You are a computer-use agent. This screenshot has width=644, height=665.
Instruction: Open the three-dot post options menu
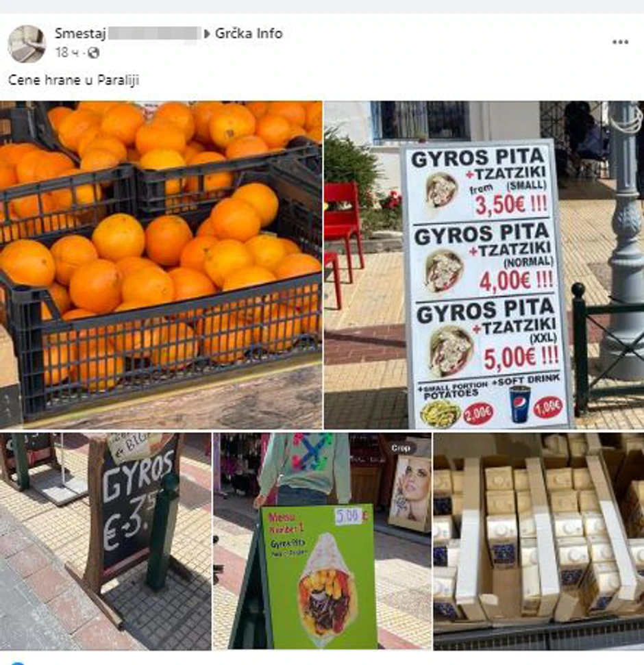click(620, 42)
